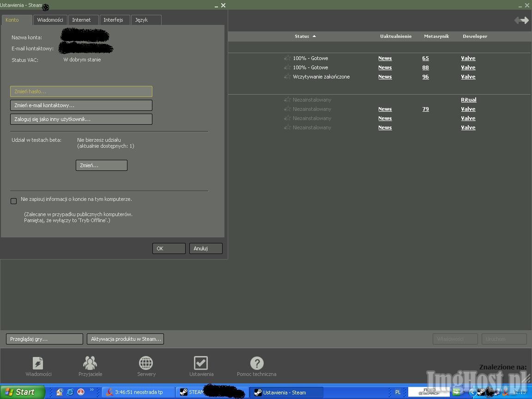Click the PL language indicator
Image resolution: width=532 pixels, height=399 pixels.
pos(398,392)
